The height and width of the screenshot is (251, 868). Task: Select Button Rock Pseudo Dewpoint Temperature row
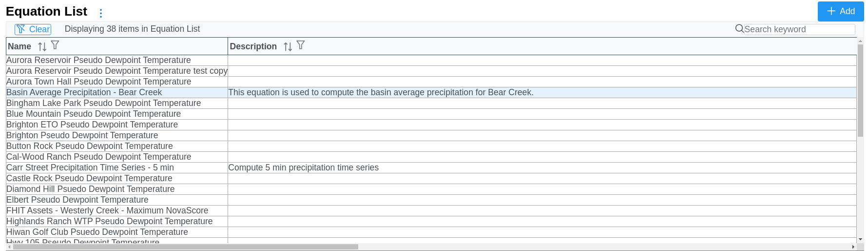[431, 146]
